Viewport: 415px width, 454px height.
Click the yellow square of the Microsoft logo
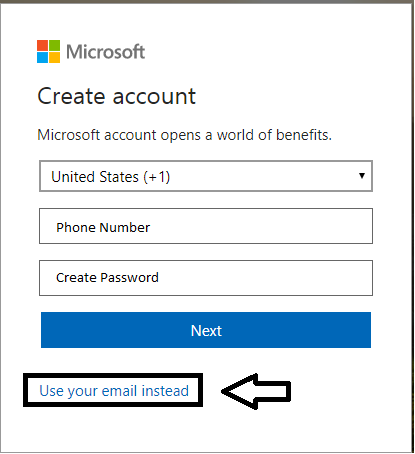pyautogui.click(x=55, y=57)
